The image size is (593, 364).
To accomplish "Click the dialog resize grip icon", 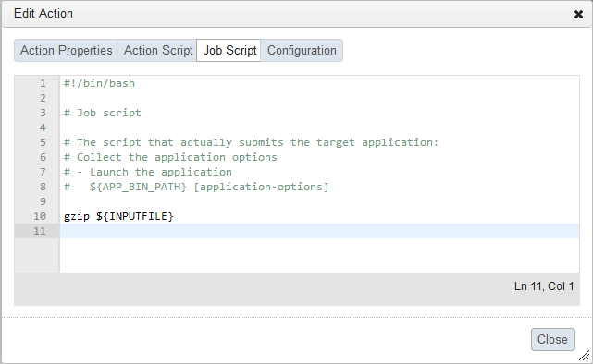I will [x=585, y=355].
